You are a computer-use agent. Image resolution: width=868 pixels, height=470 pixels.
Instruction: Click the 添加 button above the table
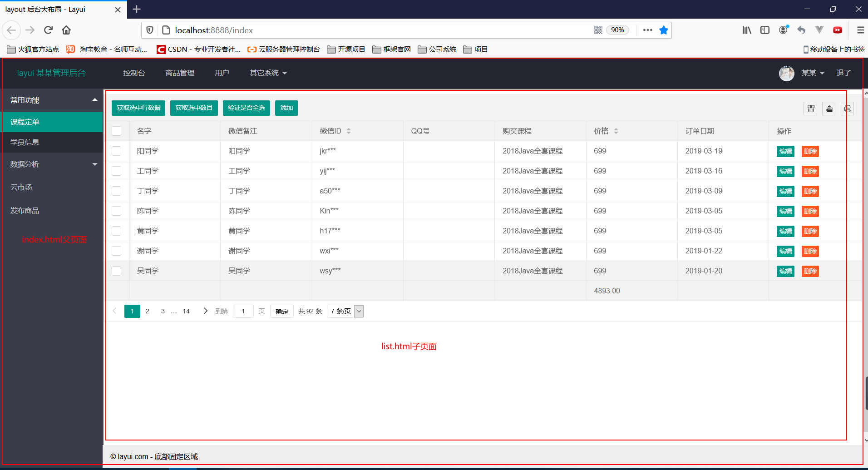(286, 108)
